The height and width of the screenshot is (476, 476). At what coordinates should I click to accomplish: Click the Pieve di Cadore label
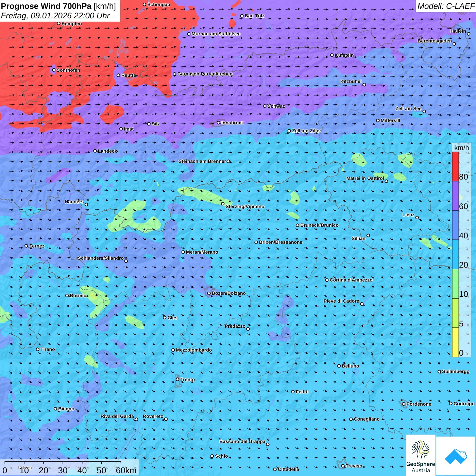click(341, 301)
